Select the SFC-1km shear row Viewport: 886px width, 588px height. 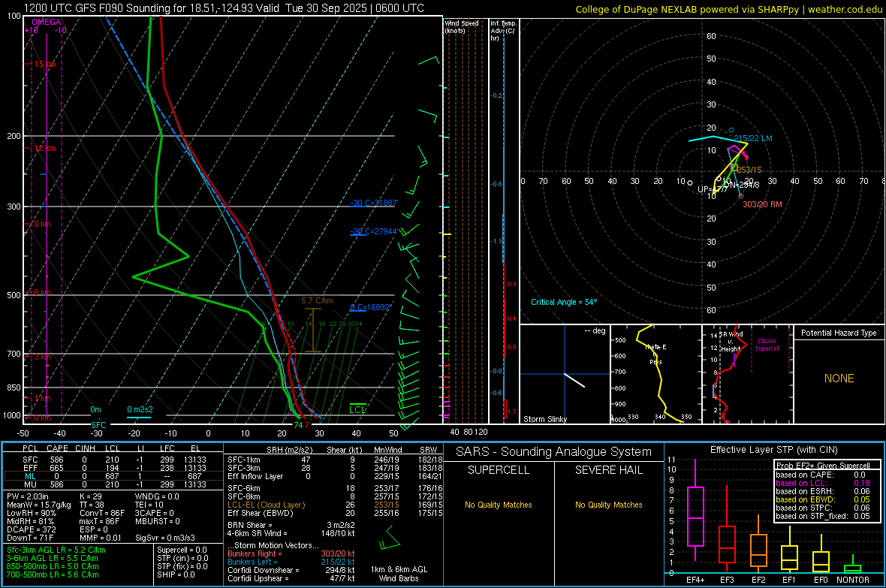335,460
